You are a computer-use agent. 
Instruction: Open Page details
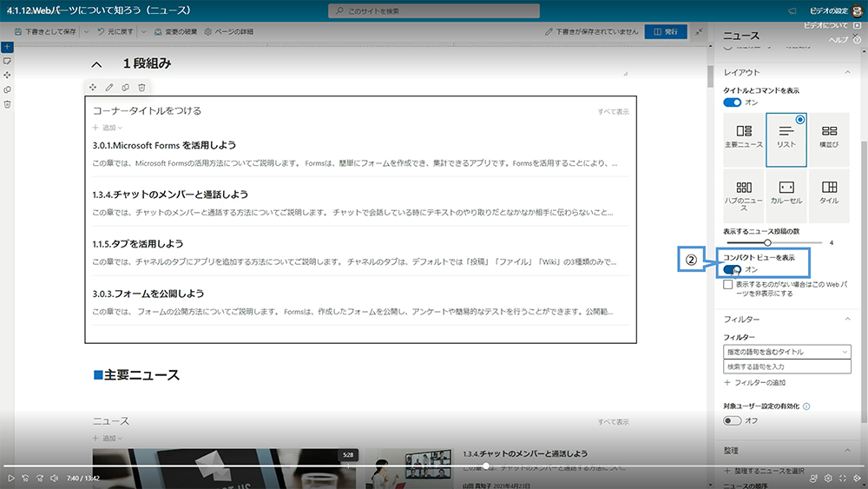pyautogui.click(x=228, y=31)
